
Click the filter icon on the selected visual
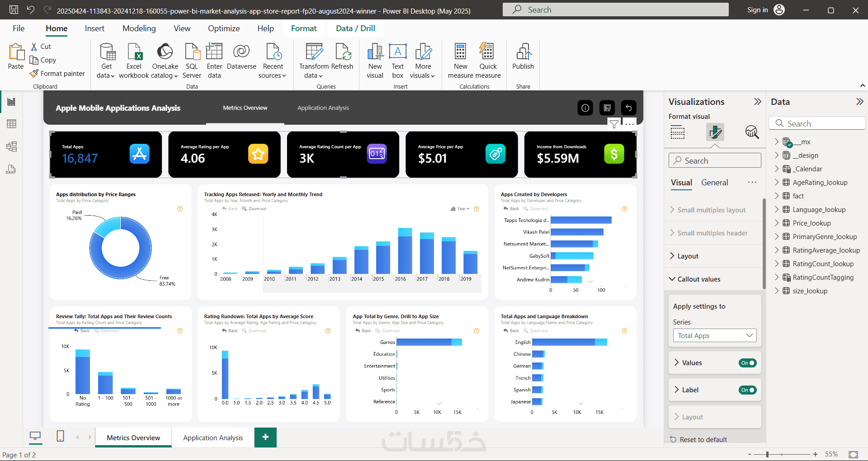click(x=614, y=124)
